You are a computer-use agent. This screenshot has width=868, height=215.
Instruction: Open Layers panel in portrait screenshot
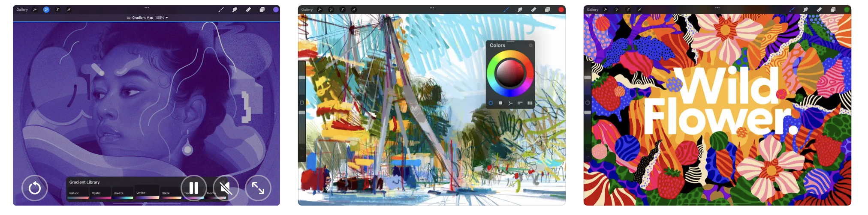[262, 9]
